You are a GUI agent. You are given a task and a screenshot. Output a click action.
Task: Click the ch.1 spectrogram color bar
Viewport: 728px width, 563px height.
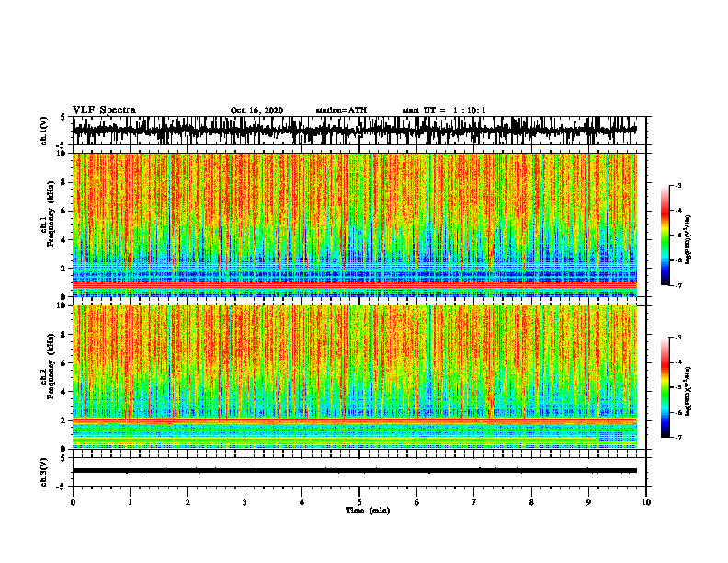665,236
